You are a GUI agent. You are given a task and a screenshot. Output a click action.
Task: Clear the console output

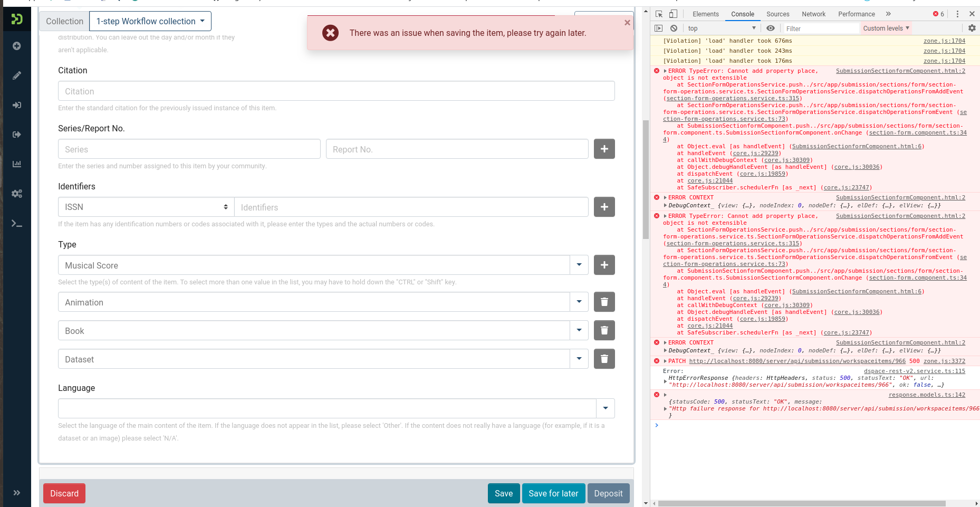674,28
